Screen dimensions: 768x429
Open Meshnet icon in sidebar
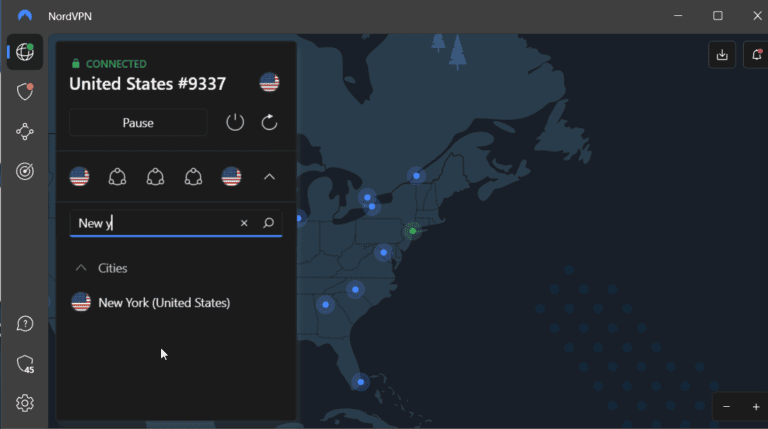[24, 132]
